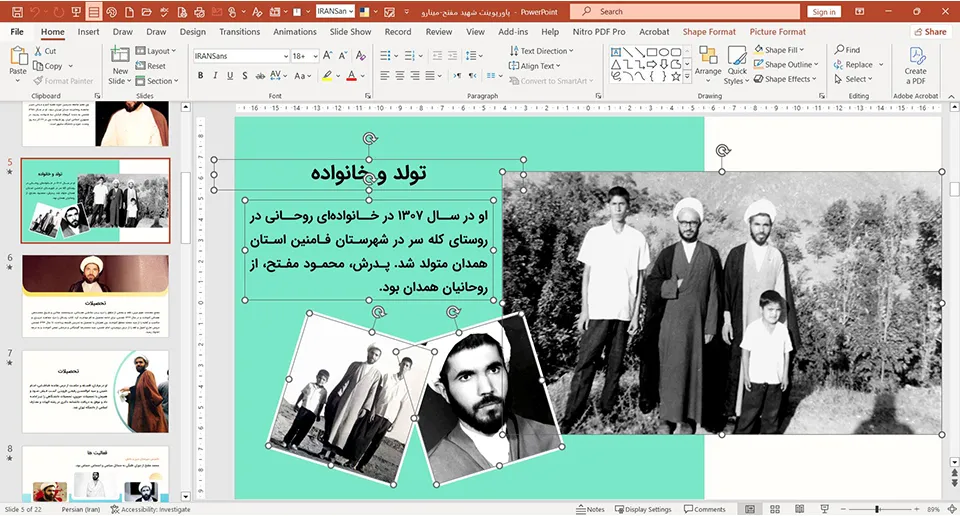Open Change Case Aa dropdown
Image resolution: width=960 pixels, height=516 pixels.
(303, 75)
